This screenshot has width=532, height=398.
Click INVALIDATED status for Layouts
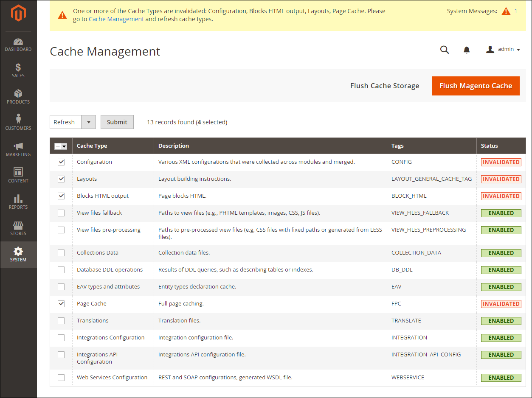tap(501, 179)
